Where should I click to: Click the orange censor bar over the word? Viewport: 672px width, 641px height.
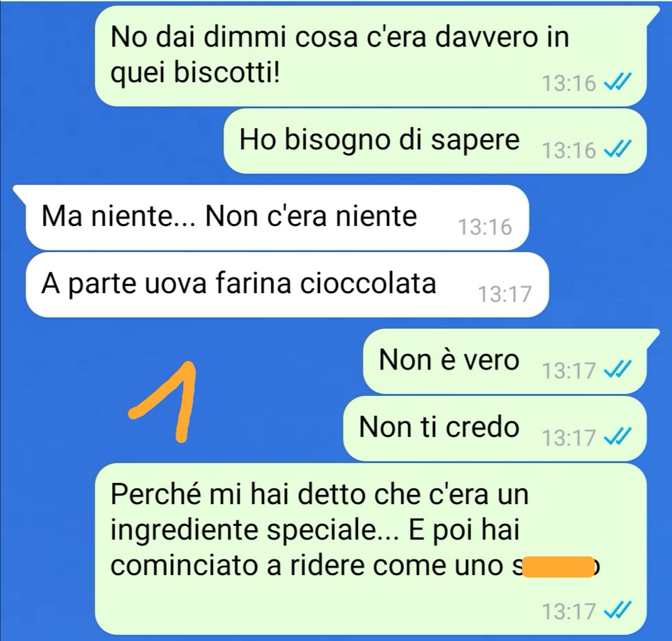point(559,567)
